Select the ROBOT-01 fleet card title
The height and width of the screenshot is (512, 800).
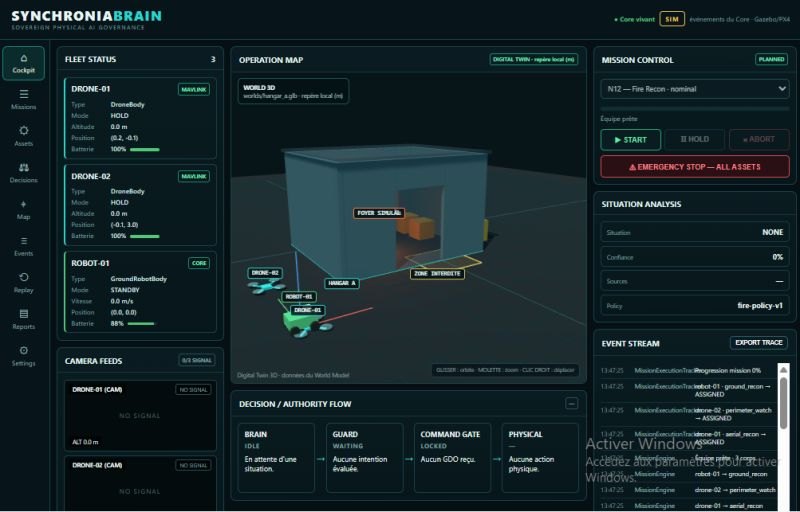coord(90,263)
